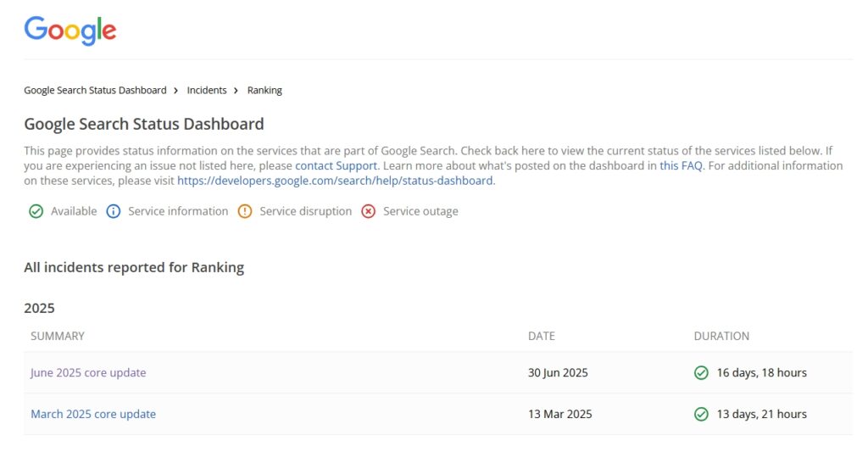Click the green status icon beside 16 days, 18 hours
Screen dimensions: 868x452
[x=701, y=373]
